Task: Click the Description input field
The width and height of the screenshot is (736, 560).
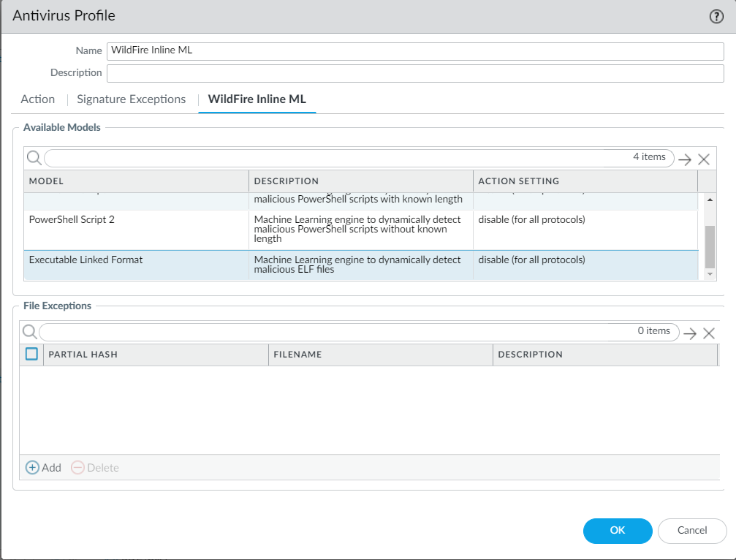Action: (415, 73)
